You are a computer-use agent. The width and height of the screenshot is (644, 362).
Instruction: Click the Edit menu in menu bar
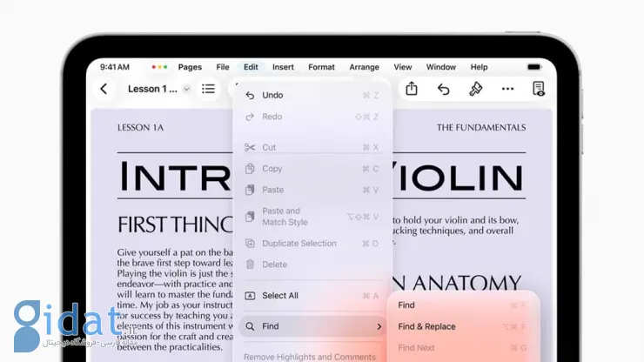pyautogui.click(x=251, y=67)
